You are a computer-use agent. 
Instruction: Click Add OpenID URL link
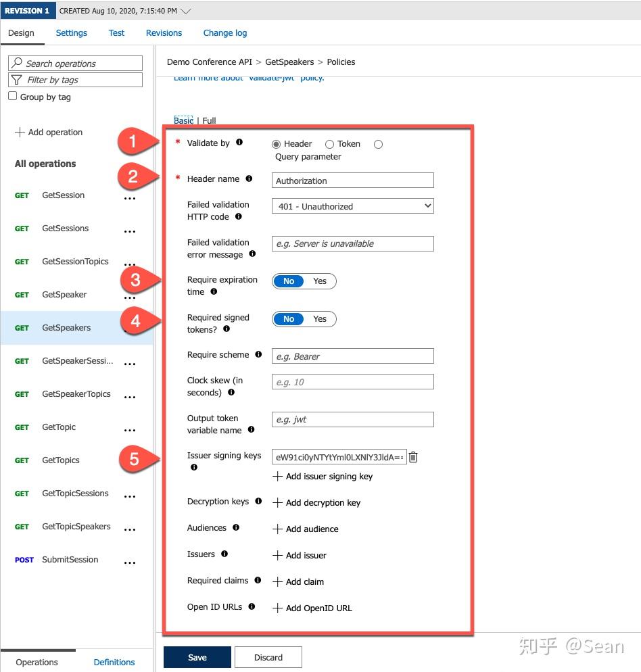[x=312, y=608]
